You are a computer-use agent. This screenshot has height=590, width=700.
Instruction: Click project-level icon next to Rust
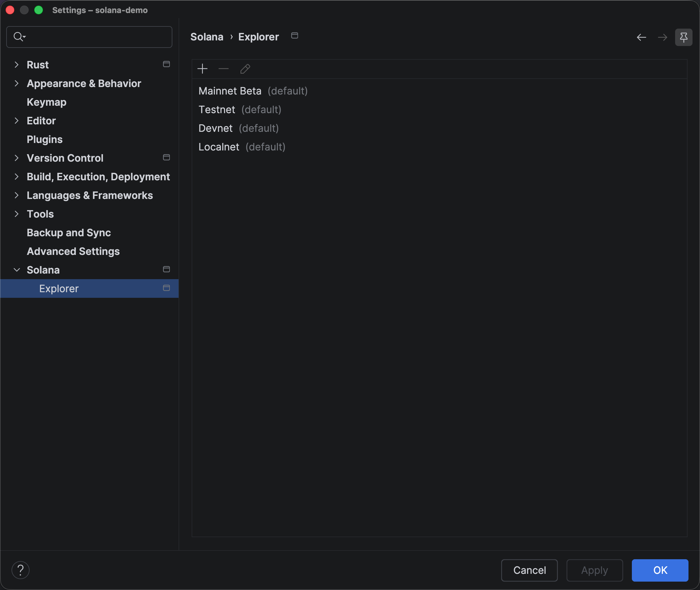[x=166, y=64]
